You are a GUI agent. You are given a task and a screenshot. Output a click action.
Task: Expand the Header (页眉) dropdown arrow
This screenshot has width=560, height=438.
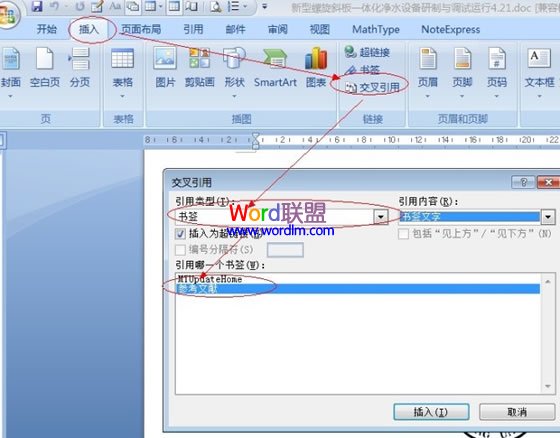(x=428, y=96)
